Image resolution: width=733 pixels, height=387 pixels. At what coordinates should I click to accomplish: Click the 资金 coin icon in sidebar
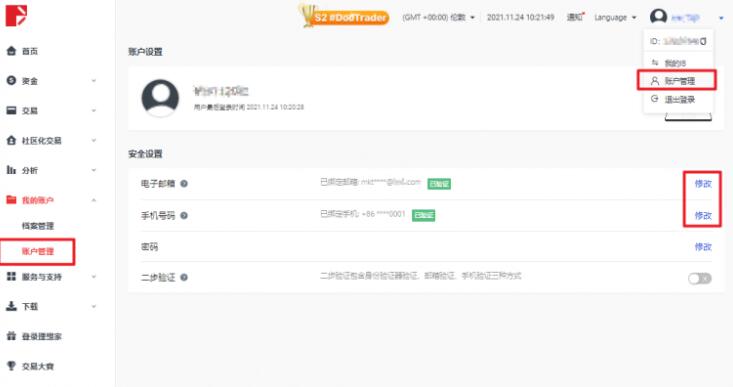point(11,81)
